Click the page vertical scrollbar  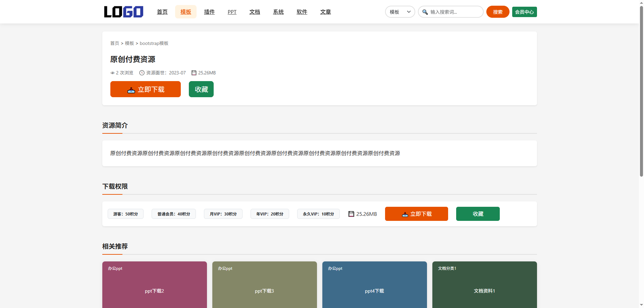coord(641,90)
